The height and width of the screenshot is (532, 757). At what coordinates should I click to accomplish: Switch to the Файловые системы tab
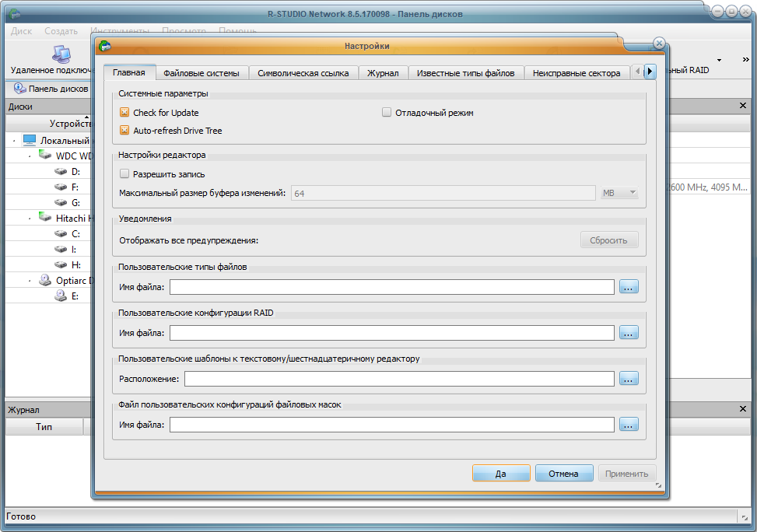click(202, 73)
